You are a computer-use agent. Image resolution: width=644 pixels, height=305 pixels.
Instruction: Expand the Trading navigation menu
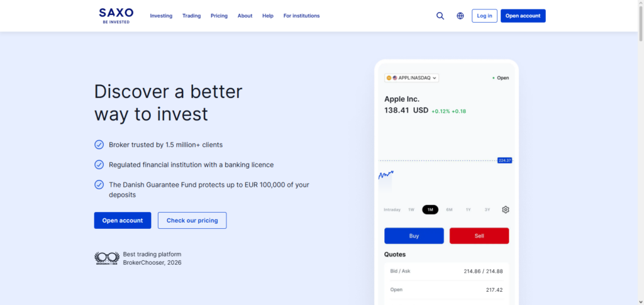click(191, 16)
